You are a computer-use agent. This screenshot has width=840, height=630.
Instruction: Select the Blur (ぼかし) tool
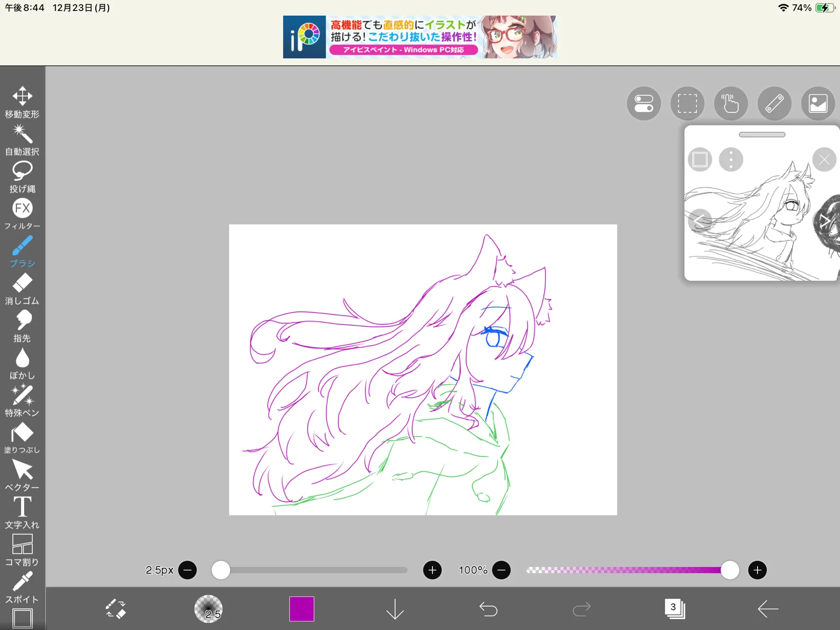22,364
